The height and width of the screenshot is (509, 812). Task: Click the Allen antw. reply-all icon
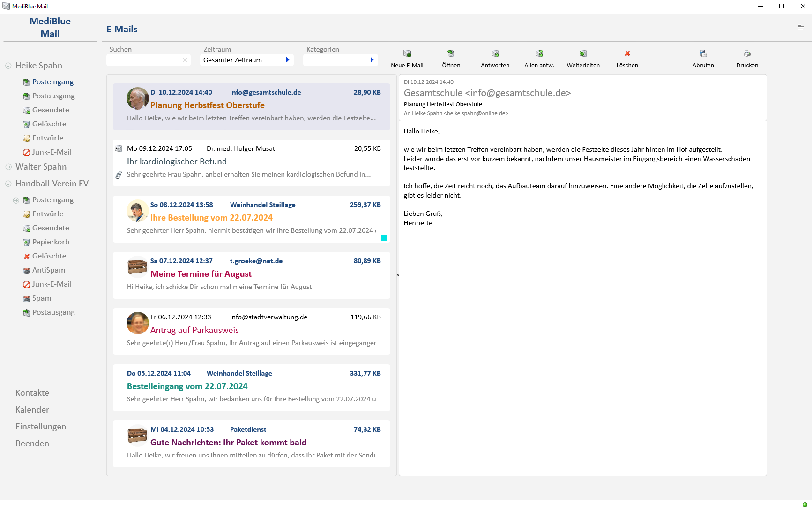point(539,53)
